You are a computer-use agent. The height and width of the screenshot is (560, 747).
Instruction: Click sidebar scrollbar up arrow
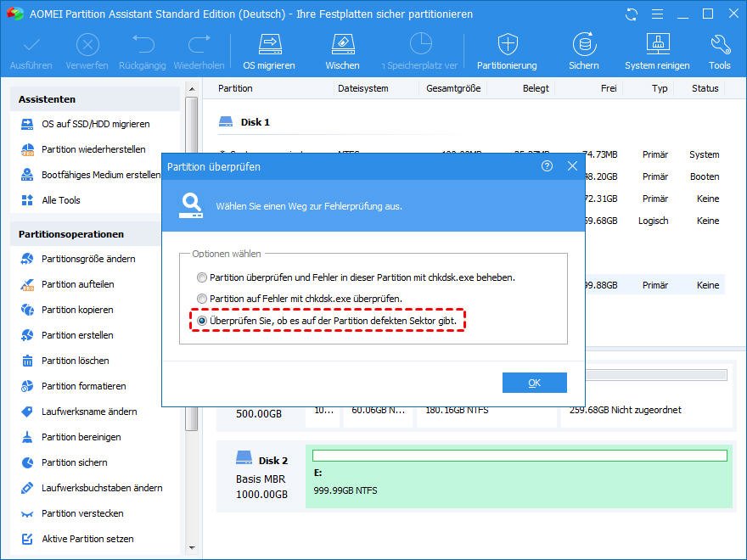point(192,88)
